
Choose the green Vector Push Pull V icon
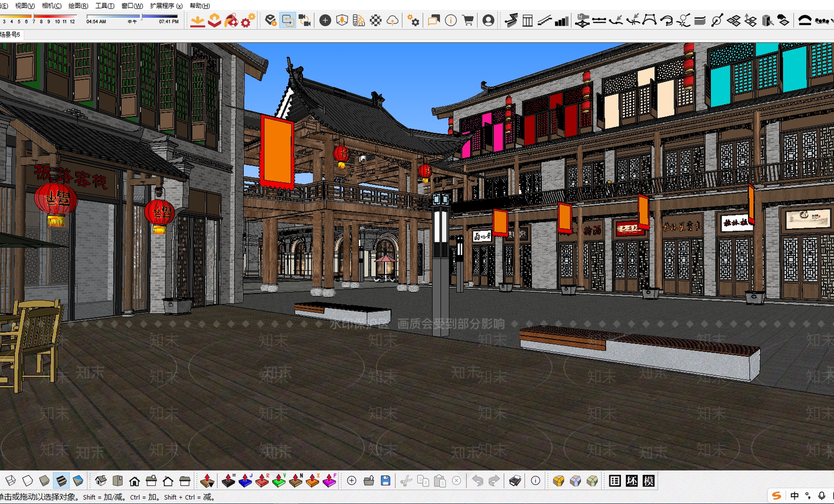click(x=279, y=481)
